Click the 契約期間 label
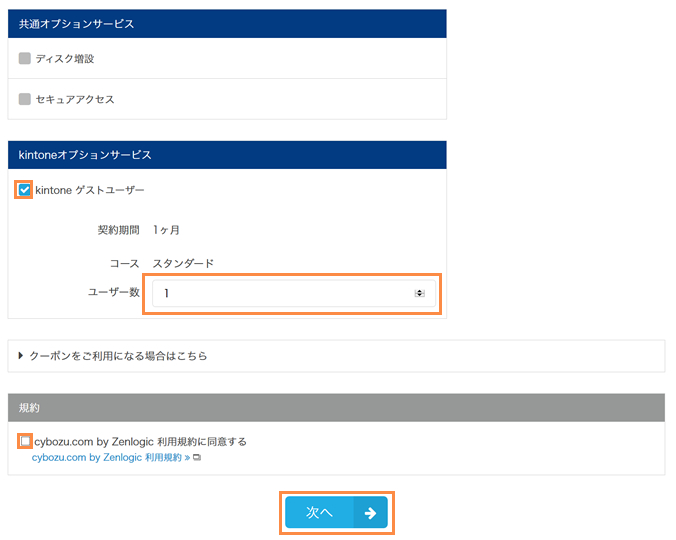The height and width of the screenshot is (540, 676). pyautogui.click(x=119, y=230)
